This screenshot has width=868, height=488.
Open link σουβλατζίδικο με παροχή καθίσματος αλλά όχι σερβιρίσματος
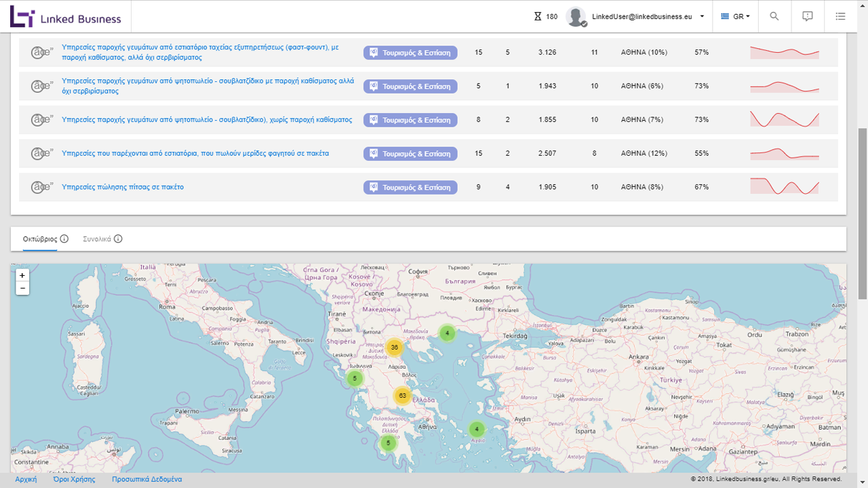tap(208, 86)
